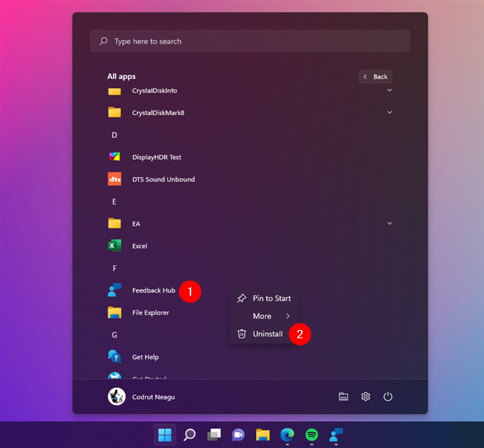The width and height of the screenshot is (484, 448).
Task: Choose More in the context menu
Action: pyautogui.click(x=264, y=316)
